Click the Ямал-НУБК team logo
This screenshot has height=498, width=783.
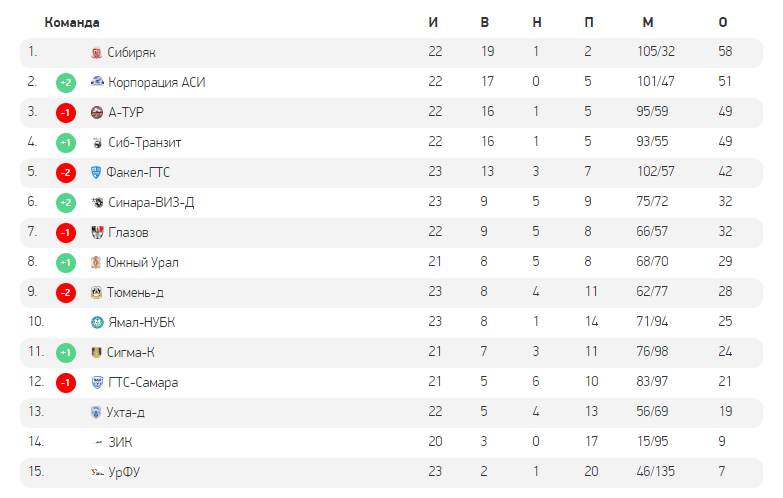[x=96, y=323]
